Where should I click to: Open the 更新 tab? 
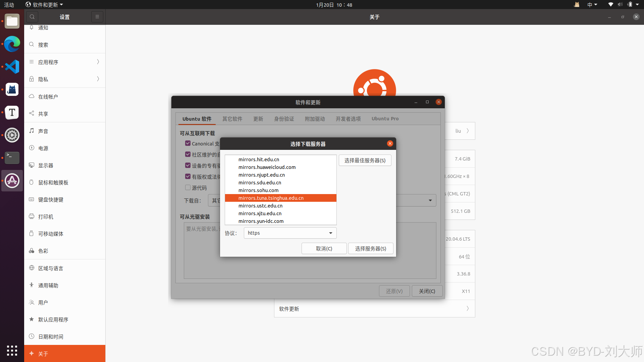pos(258,119)
